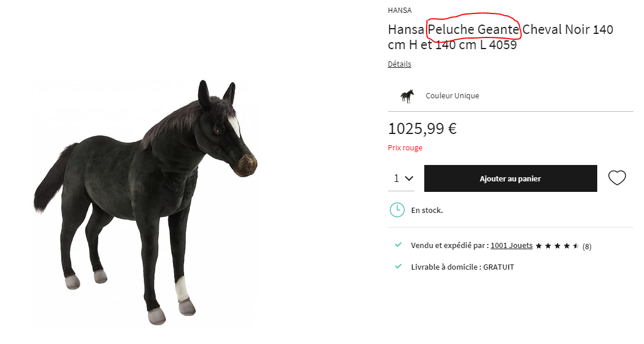Click the 1025,99 € price

click(422, 129)
